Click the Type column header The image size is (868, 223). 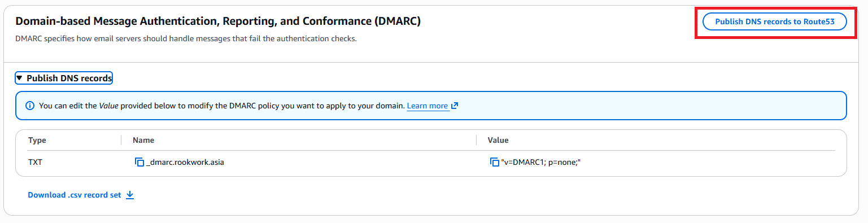(37, 140)
